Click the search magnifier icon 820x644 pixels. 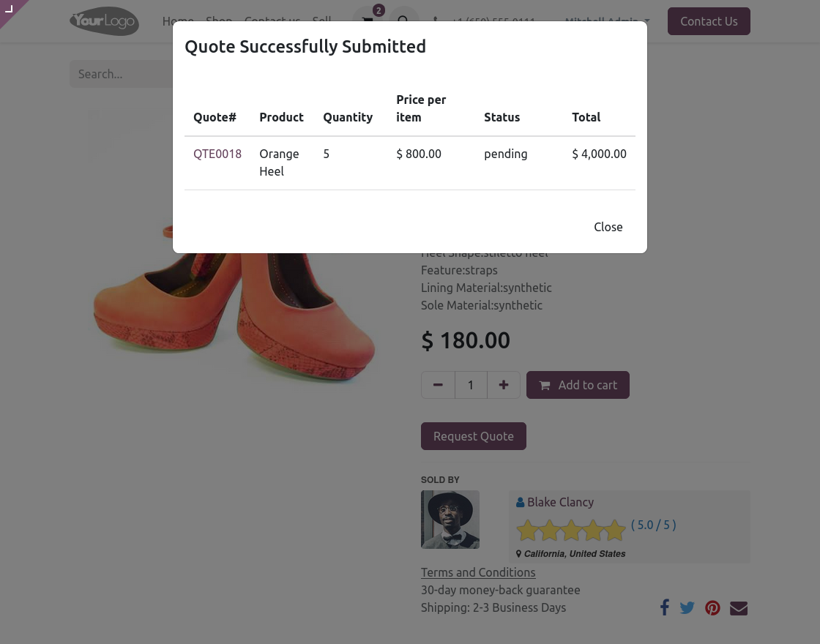point(404,21)
